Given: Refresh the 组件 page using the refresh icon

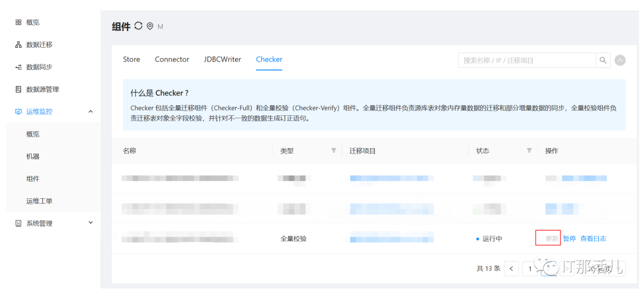Looking at the screenshot, I should point(138,26).
